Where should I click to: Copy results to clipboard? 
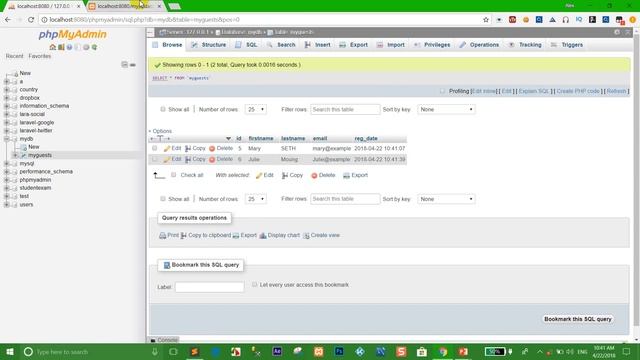(206, 236)
